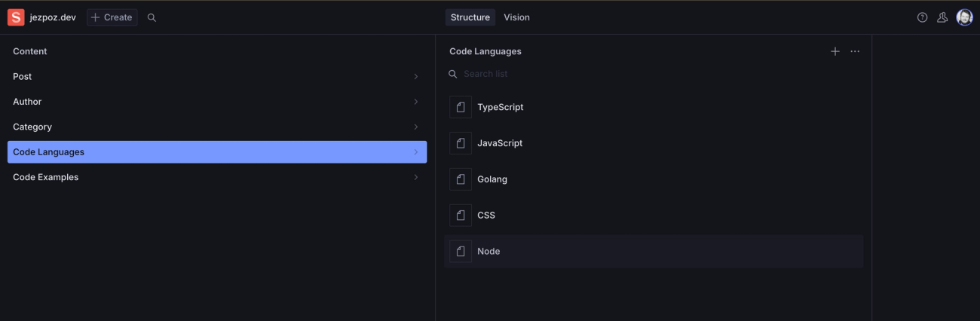Viewport: 980px width, 321px height.
Task: Expand the Post chevron
Action: click(x=415, y=77)
